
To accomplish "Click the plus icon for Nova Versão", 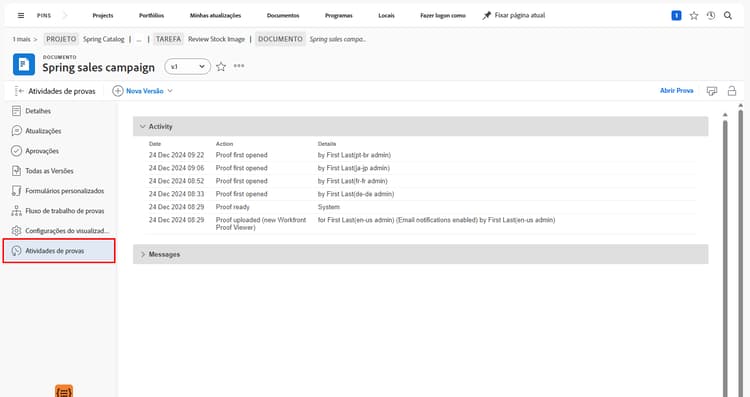I will [118, 91].
